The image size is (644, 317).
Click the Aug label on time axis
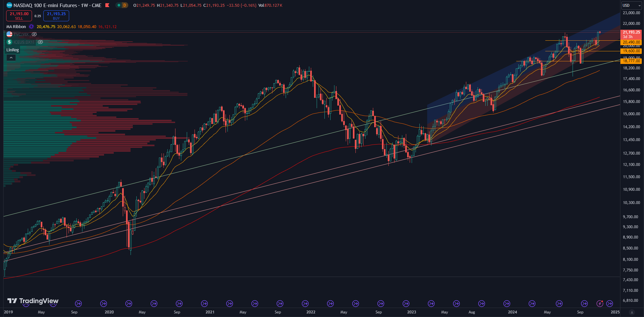(472, 312)
